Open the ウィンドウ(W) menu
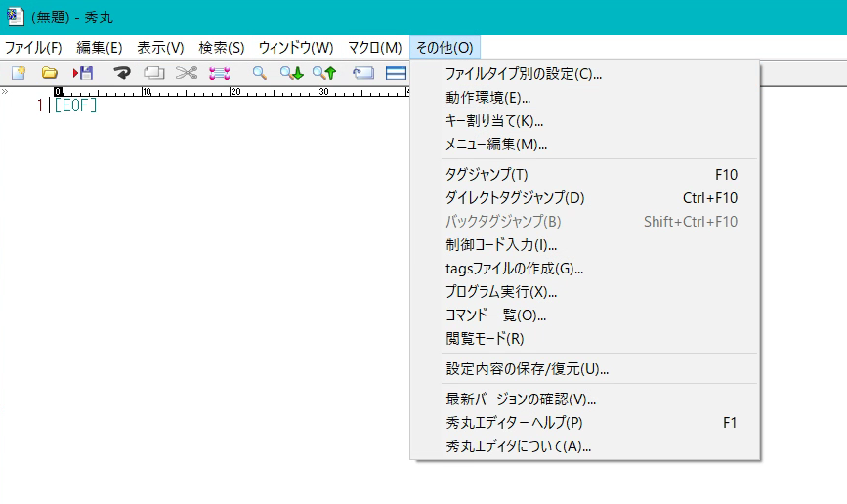 296,48
